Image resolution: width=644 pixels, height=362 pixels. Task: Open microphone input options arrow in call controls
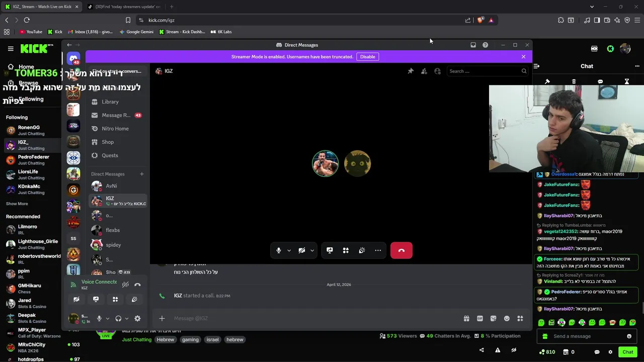[x=289, y=250]
